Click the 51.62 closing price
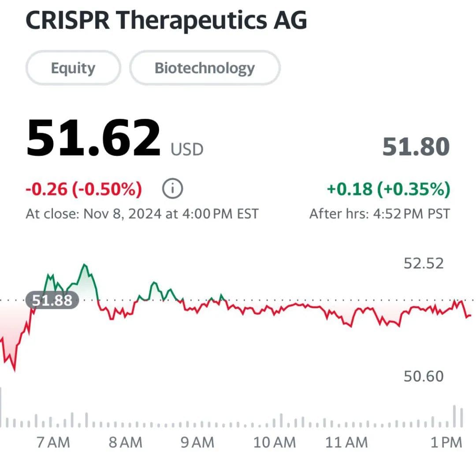The width and height of the screenshot is (476, 467). click(93, 138)
